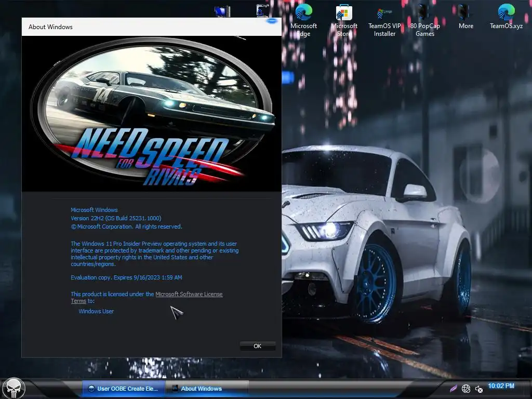
Task: Click the About Windows title bar text
Action: click(50, 27)
